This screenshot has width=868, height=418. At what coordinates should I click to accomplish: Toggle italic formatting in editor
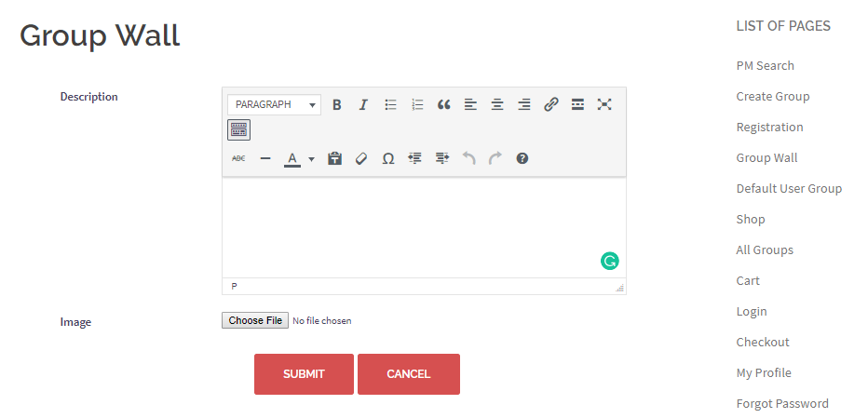click(363, 104)
